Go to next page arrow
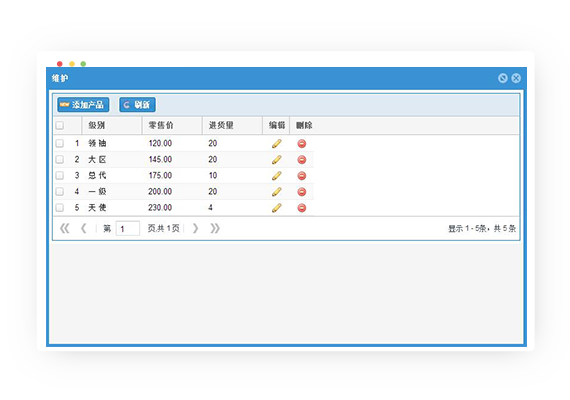This screenshot has width=570, height=400. click(x=196, y=228)
